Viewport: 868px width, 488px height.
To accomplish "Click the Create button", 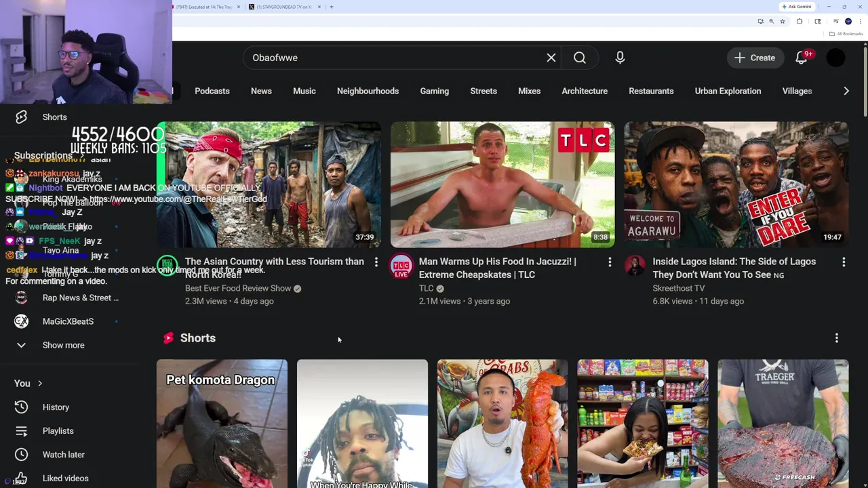I will 755,58.
